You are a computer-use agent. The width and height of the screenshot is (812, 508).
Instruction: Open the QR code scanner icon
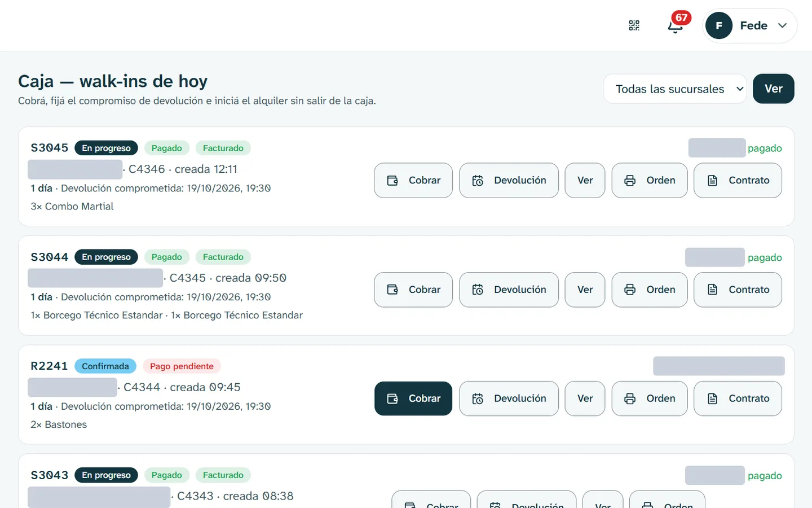[634, 25]
